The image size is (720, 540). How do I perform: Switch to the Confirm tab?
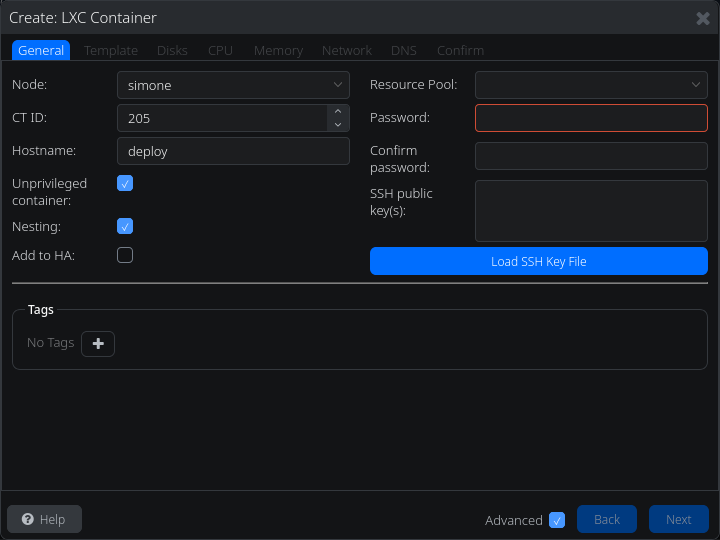click(x=460, y=50)
